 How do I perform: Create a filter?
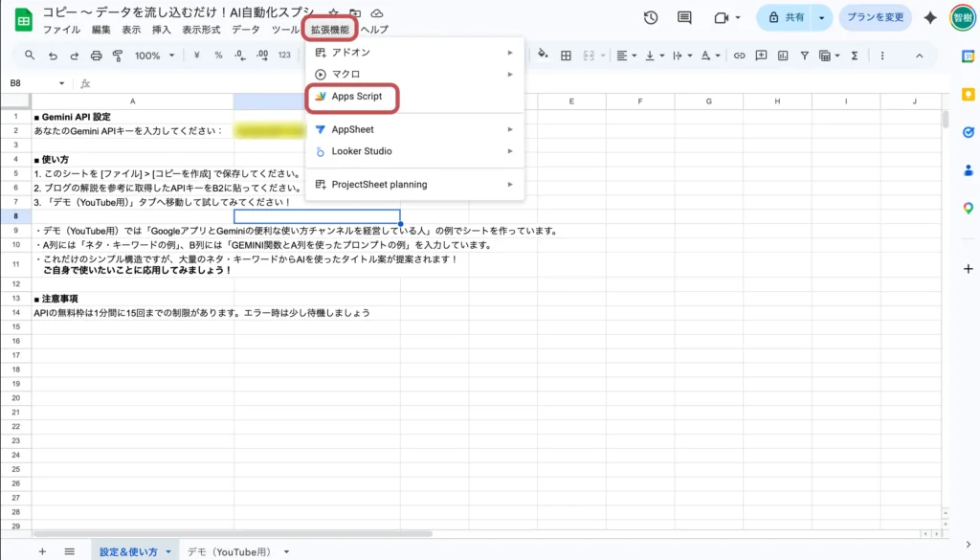(x=804, y=56)
